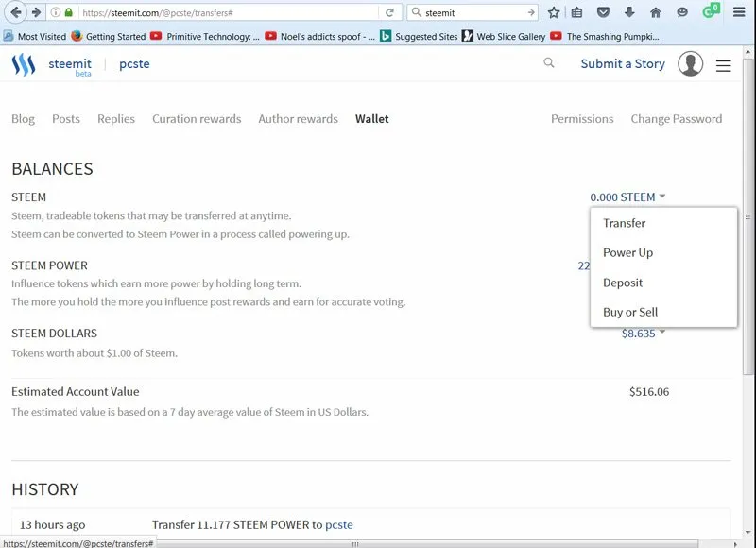Open the Steemit page hamburger menu

point(723,65)
